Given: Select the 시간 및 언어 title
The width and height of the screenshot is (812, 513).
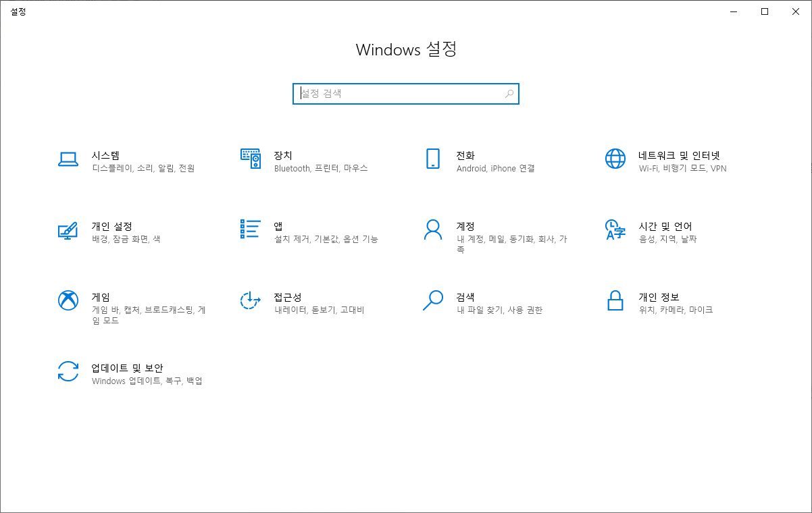Looking at the screenshot, I should pyautogui.click(x=665, y=226).
